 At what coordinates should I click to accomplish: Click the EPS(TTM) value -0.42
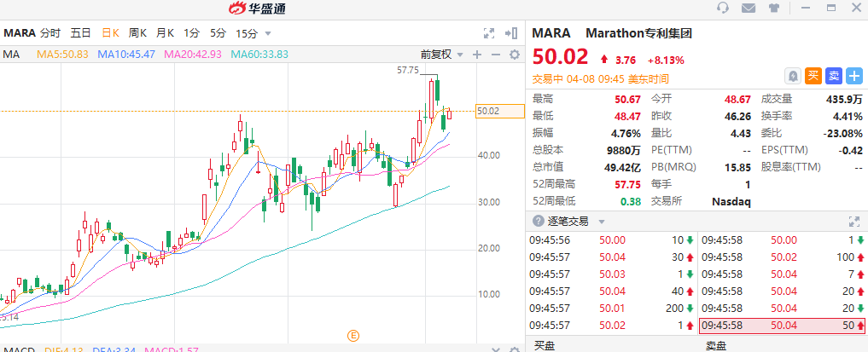pos(852,150)
